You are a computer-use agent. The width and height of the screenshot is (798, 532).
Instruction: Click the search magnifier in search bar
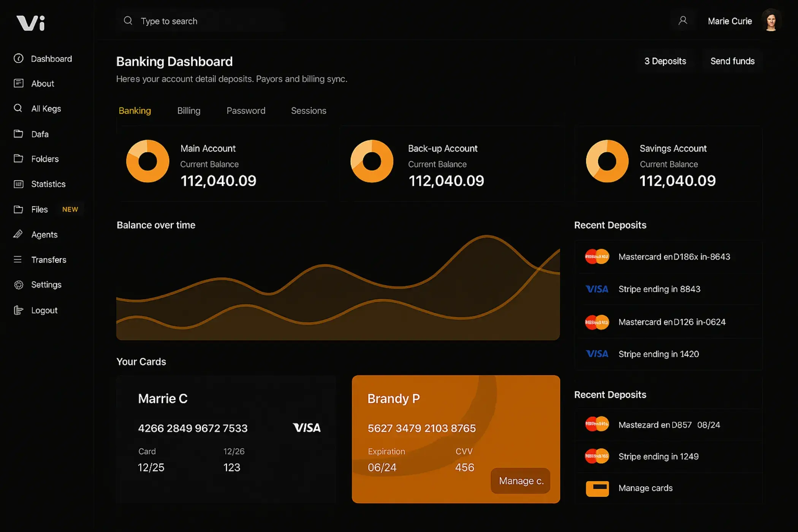click(128, 21)
